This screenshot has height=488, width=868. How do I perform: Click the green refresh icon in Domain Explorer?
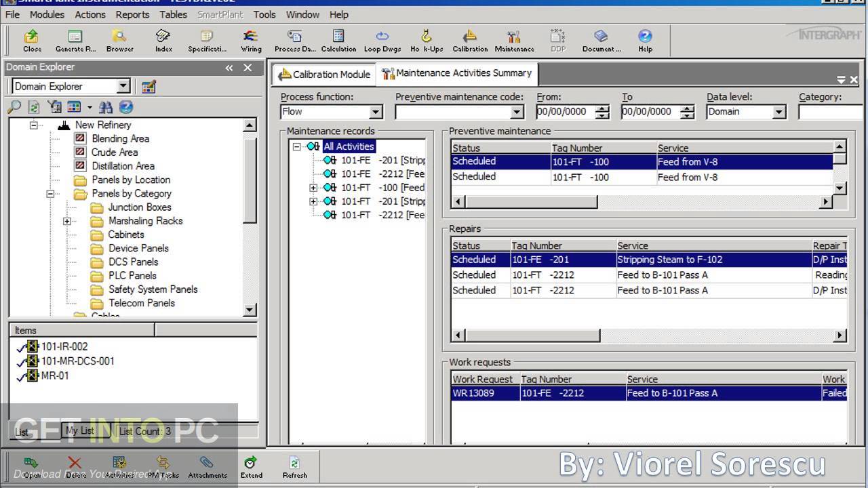pyautogui.click(x=34, y=107)
